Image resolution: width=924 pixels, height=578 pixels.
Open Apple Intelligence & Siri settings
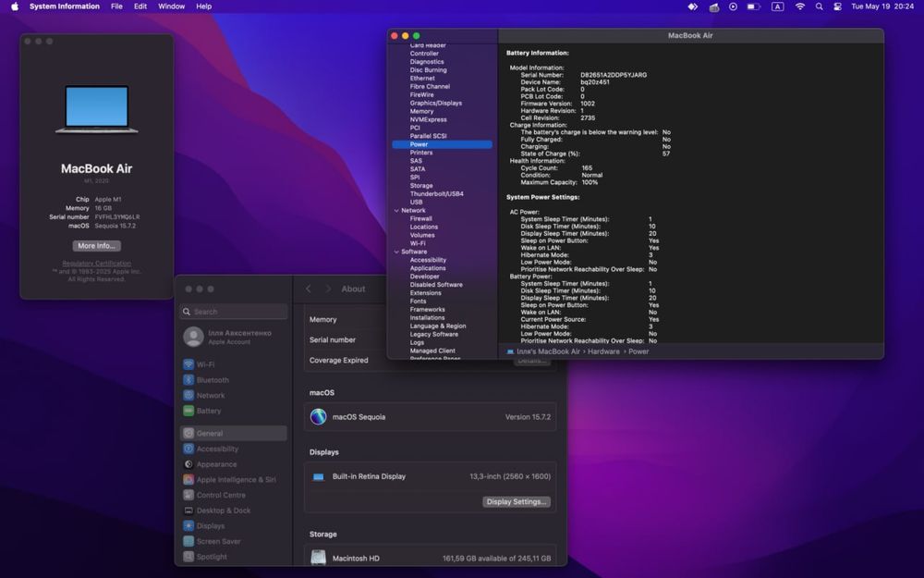point(234,479)
